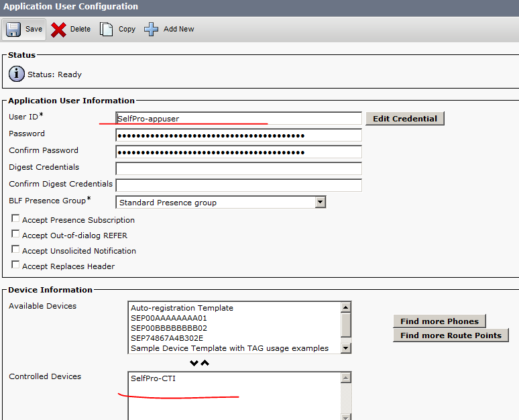
Task: Move device down with the down-arrow icon
Action: point(194,363)
